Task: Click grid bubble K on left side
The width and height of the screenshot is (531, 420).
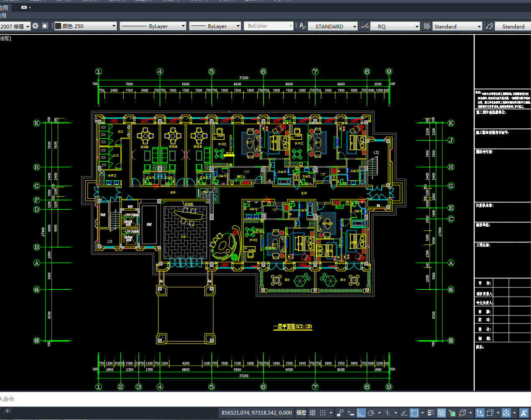Action: point(37,123)
